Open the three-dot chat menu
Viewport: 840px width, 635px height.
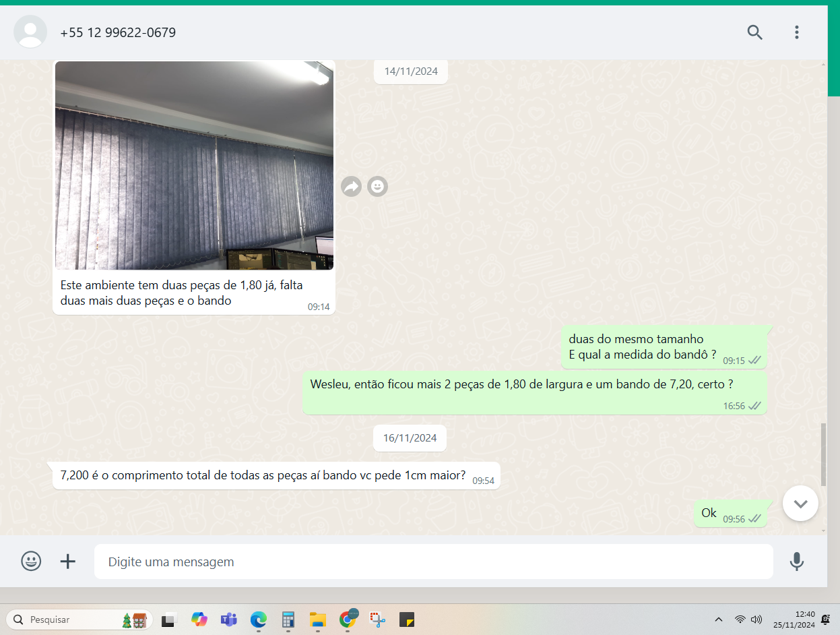click(x=796, y=32)
